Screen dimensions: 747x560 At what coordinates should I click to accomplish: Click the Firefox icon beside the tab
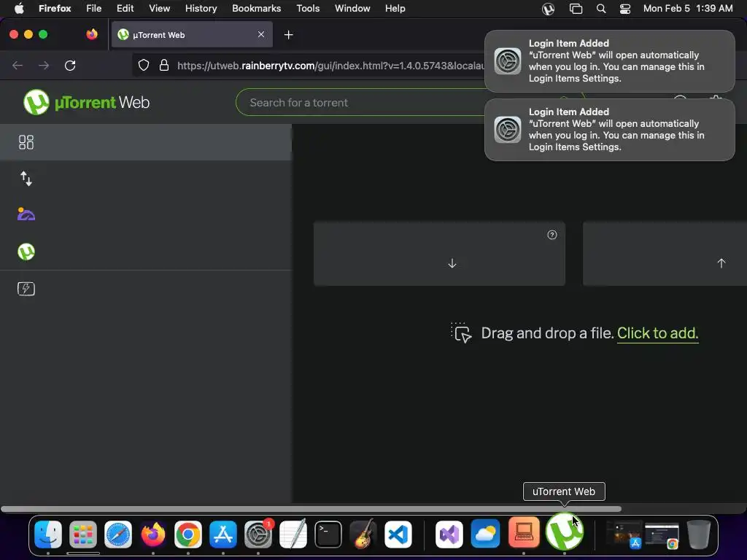tap(92, 34)
